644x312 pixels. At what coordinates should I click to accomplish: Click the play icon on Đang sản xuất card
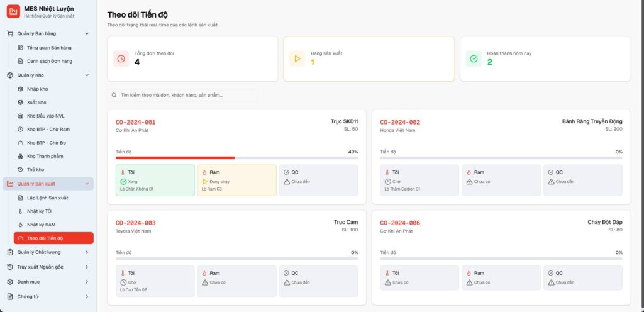297,58
